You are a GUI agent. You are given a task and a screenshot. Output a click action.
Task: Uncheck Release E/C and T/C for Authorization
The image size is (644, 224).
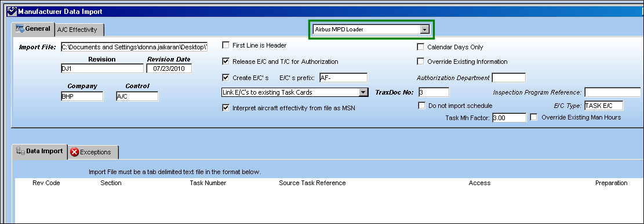pyautogui.click(x=225, y=62)
